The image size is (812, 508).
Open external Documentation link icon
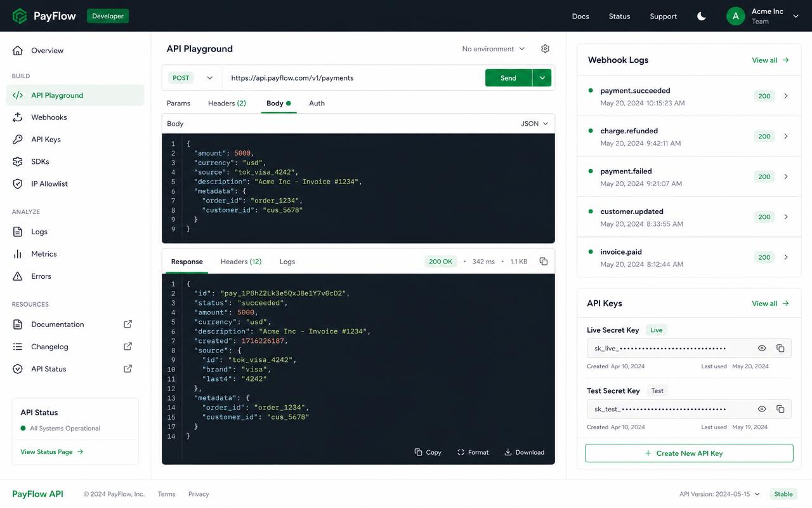[x=128, y=324]
